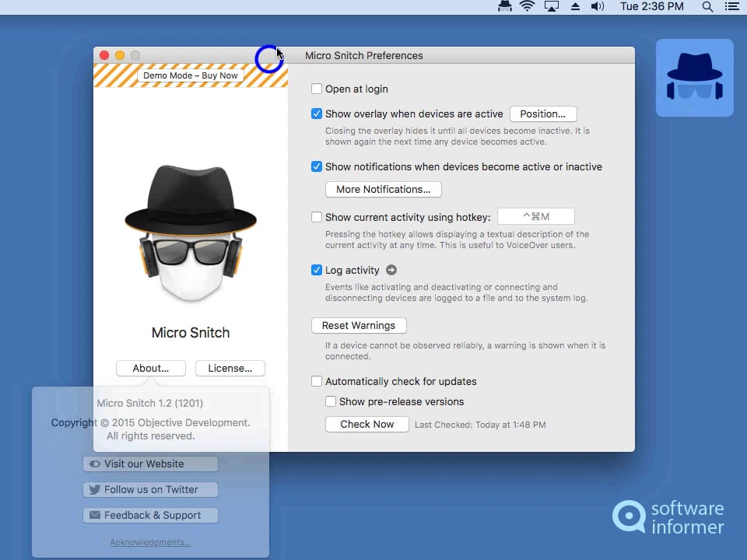This screenshot has width=747, height=560.
Task: Open Notification Center list icon
Action: [x=731, y=6]
